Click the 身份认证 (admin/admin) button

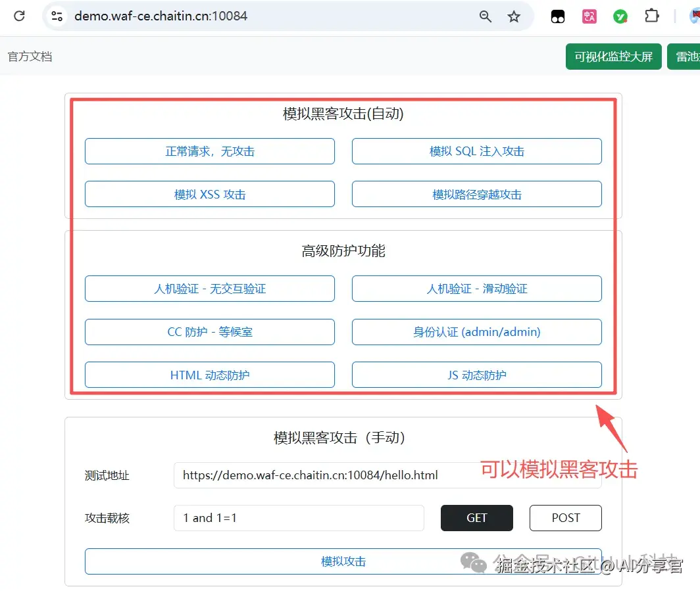pos(476,332)
